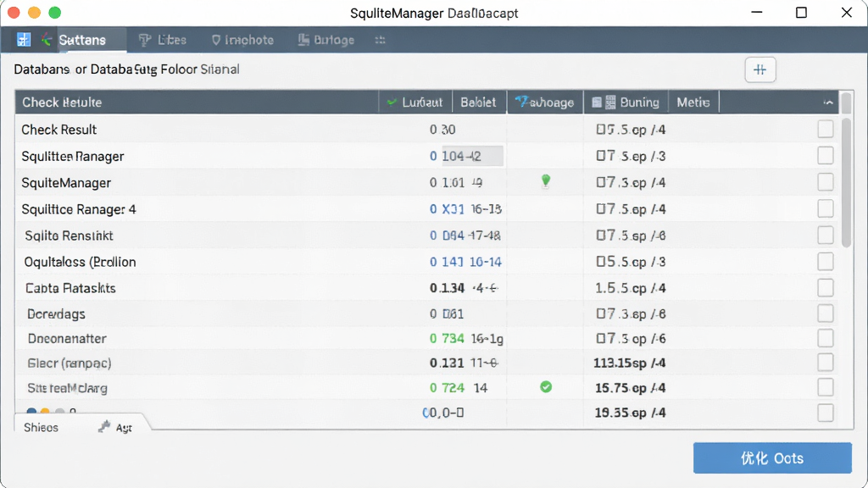Open the Ayt bottom tab
This screenshot has width=868, height=488.
(124, 428)
